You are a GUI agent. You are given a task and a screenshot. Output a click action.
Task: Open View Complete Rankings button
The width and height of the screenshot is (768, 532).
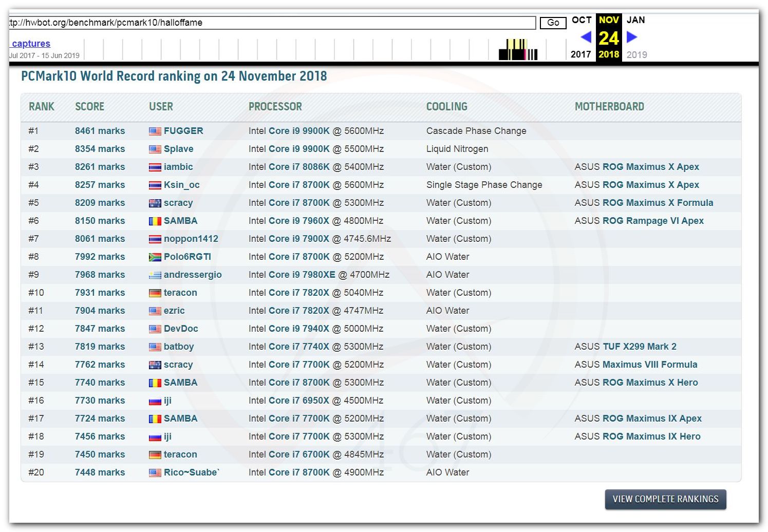665,499
